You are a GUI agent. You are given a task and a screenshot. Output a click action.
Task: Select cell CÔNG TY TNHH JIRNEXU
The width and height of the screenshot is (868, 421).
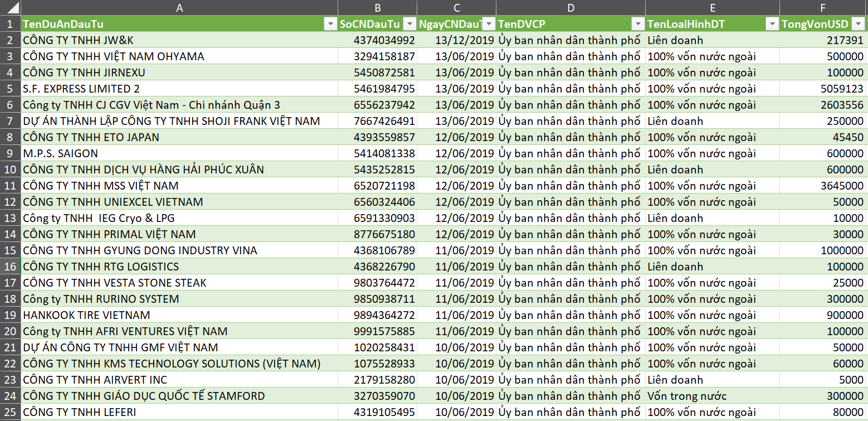click(x=179, y=72)
